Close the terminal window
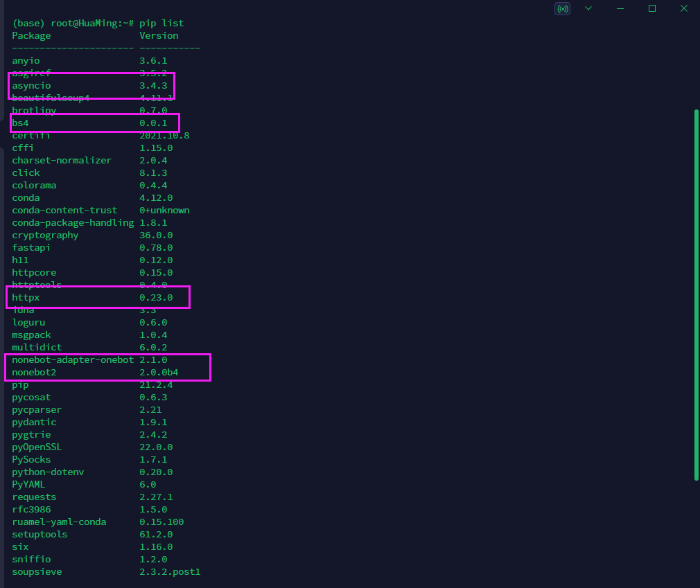 [x=683, y=8]
